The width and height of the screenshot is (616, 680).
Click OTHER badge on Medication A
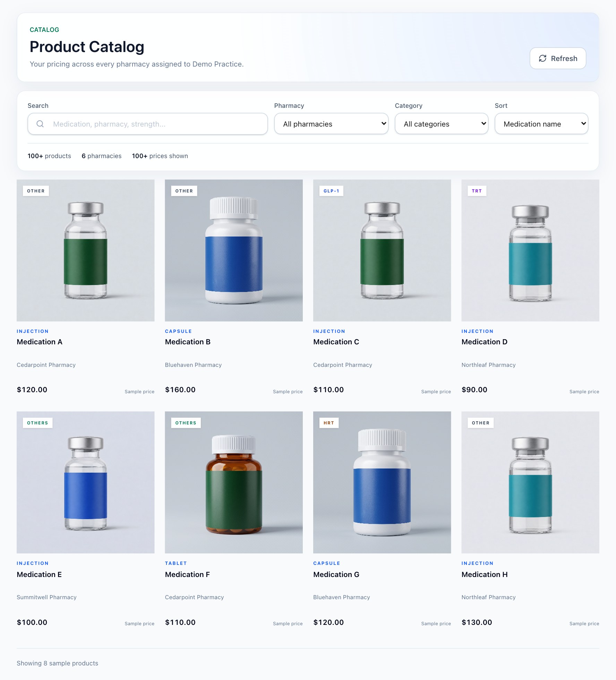pyautogui.click(x=36, y=191)
